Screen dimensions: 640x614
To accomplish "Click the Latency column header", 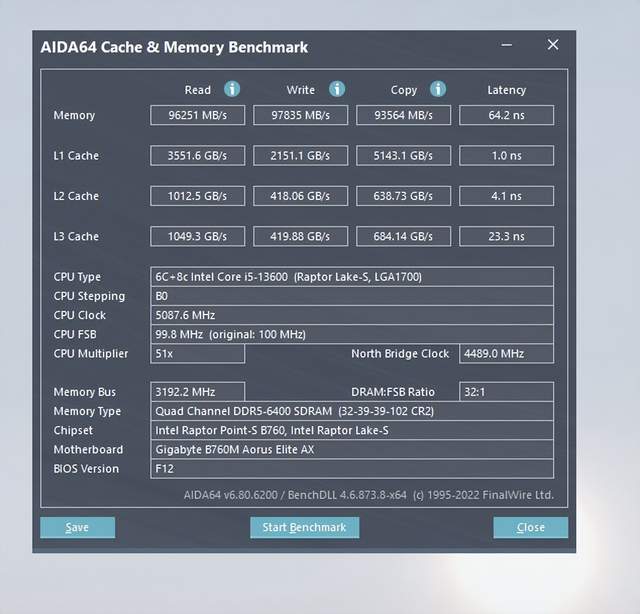I will click(x=507, y=90).
